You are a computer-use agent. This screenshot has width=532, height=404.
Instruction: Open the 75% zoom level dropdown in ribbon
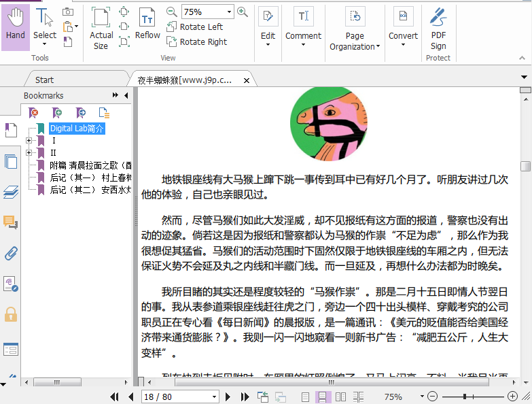coord(229,12)
